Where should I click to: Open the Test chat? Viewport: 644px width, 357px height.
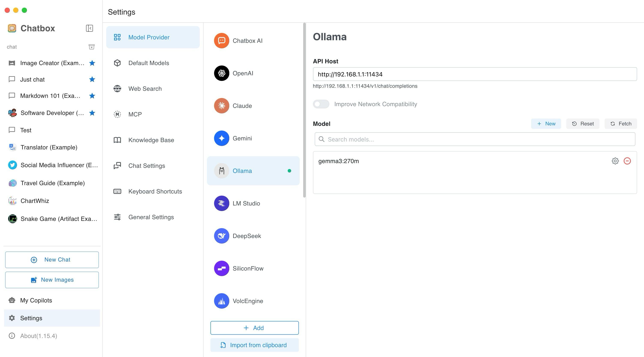tap(52, 130)
